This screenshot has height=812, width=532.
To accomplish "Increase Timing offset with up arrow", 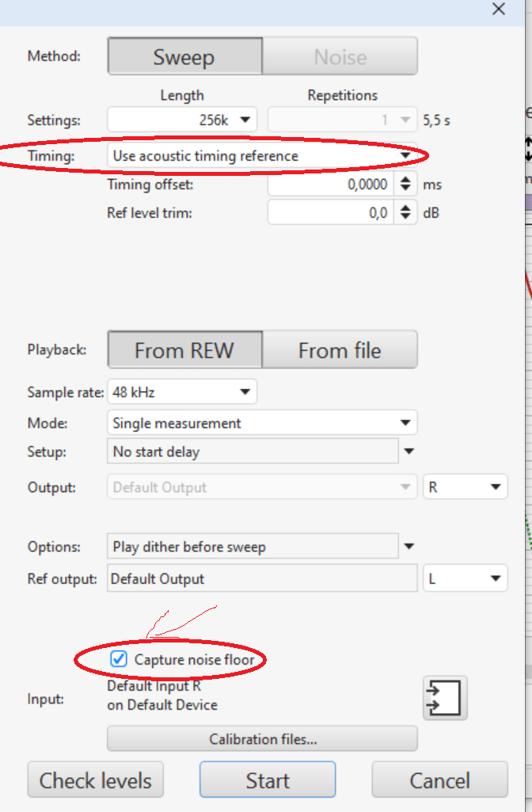I will click(405, 179).
